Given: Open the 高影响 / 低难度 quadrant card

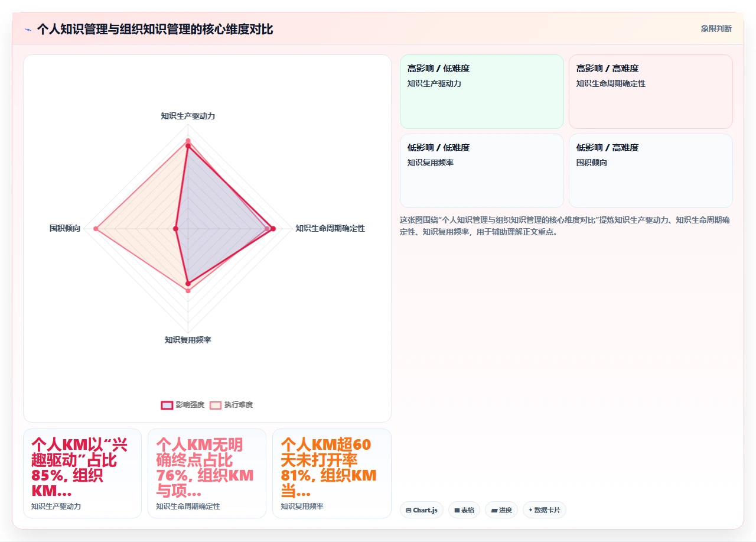Looking at the screenshot, I should point(482,92).
